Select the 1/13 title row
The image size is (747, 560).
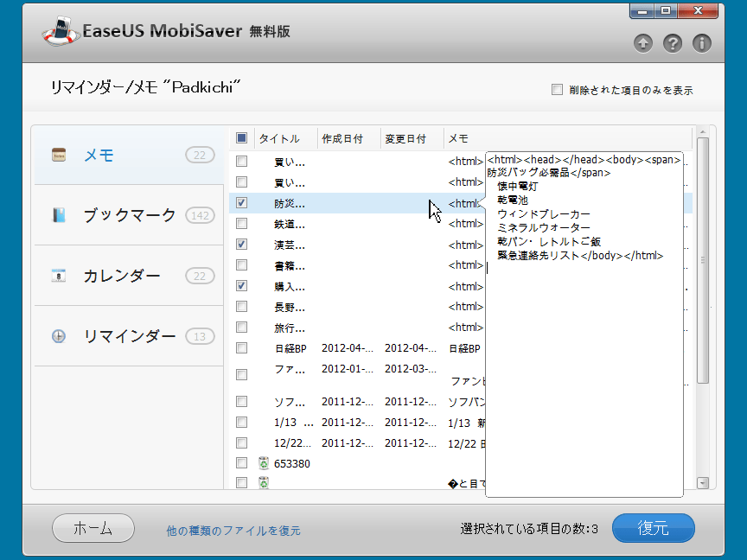[293, 423]
